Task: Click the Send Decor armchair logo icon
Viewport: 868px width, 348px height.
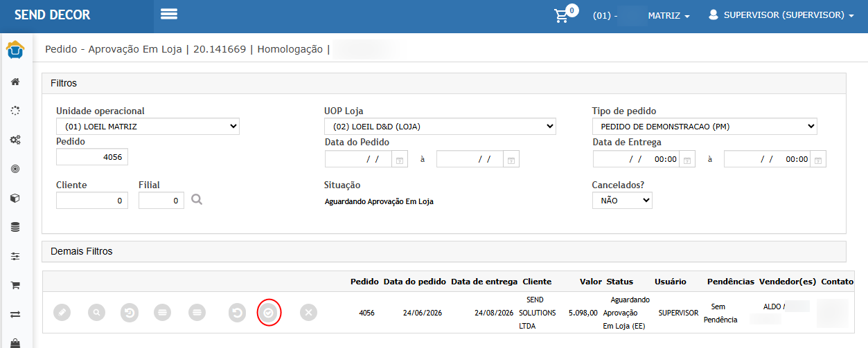Action: 15,51
